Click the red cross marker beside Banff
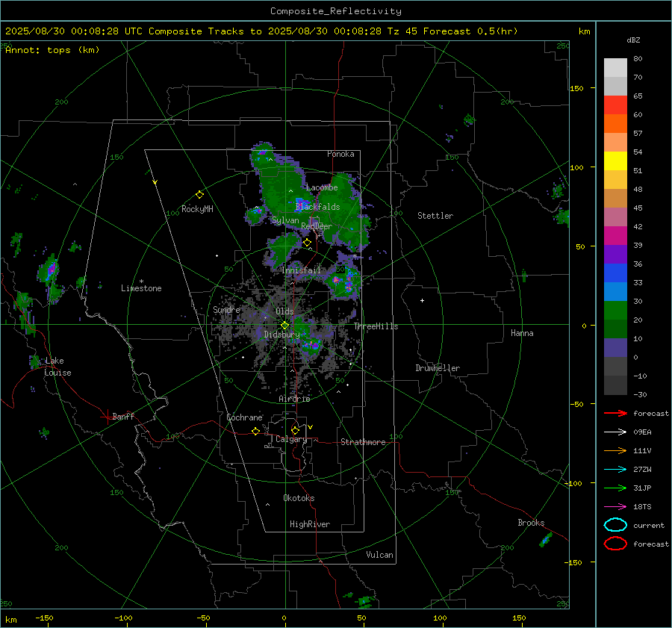This screenshot has height=628, width=672. click(107, 417)
